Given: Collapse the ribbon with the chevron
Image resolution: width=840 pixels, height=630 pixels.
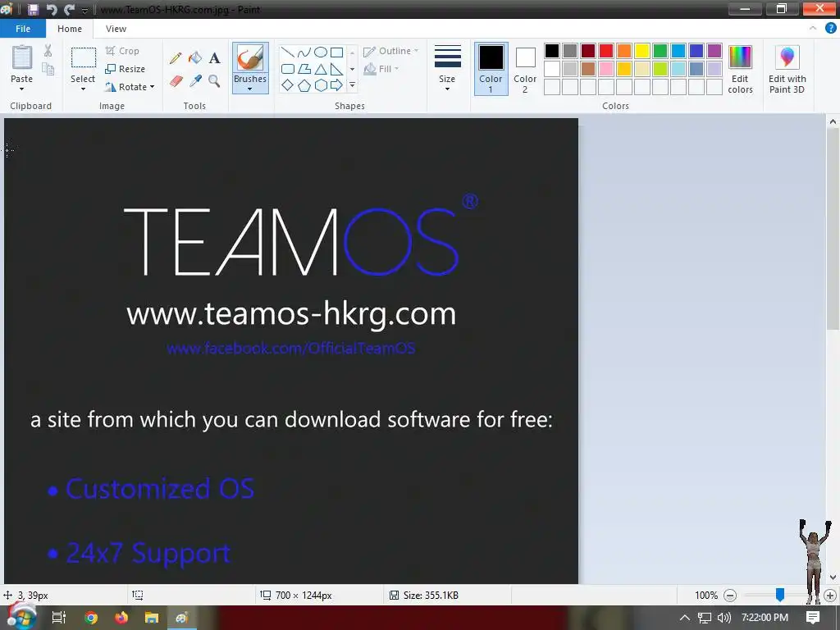Looking at the screenshot, I should [x=813, y=29].
